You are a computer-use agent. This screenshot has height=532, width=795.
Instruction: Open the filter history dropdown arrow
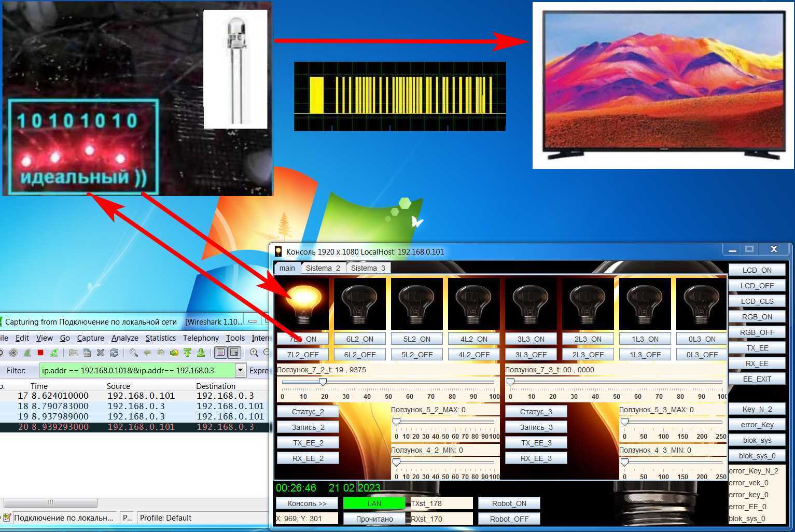[x=240, y=370]
